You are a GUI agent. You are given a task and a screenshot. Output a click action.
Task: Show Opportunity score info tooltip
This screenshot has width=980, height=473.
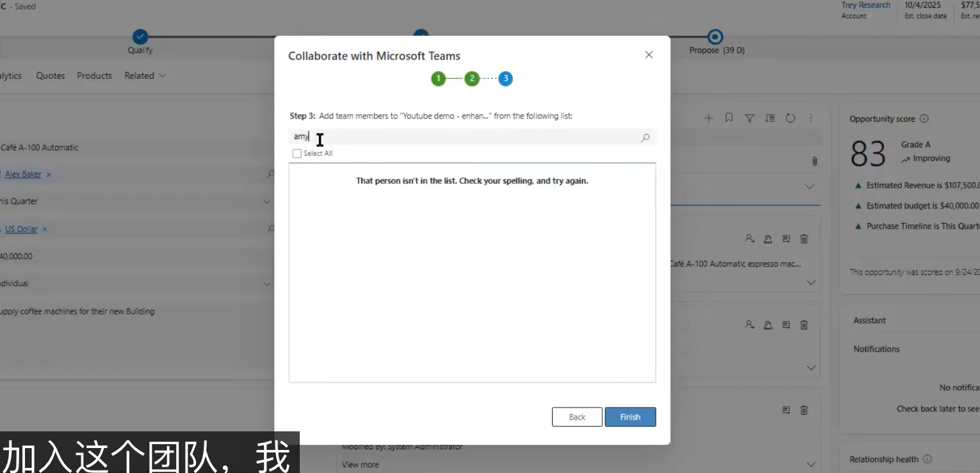924,119
